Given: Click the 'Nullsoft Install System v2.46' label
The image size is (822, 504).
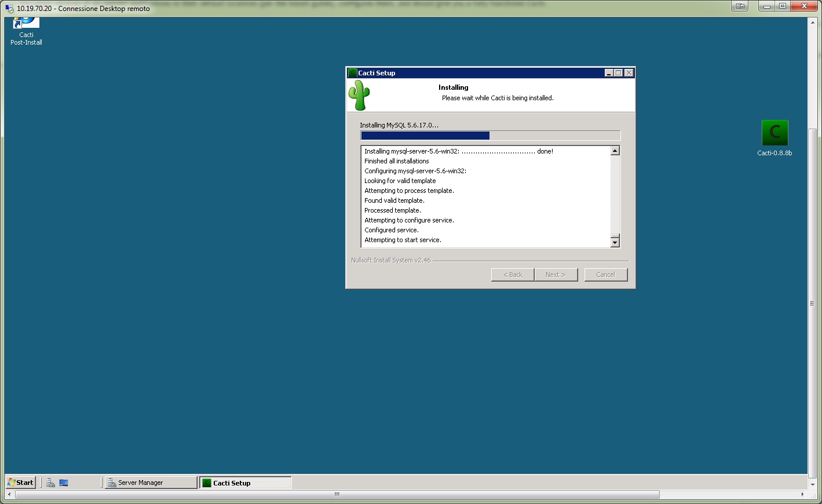Looking at the screenshot, I should tap(390, 260).
